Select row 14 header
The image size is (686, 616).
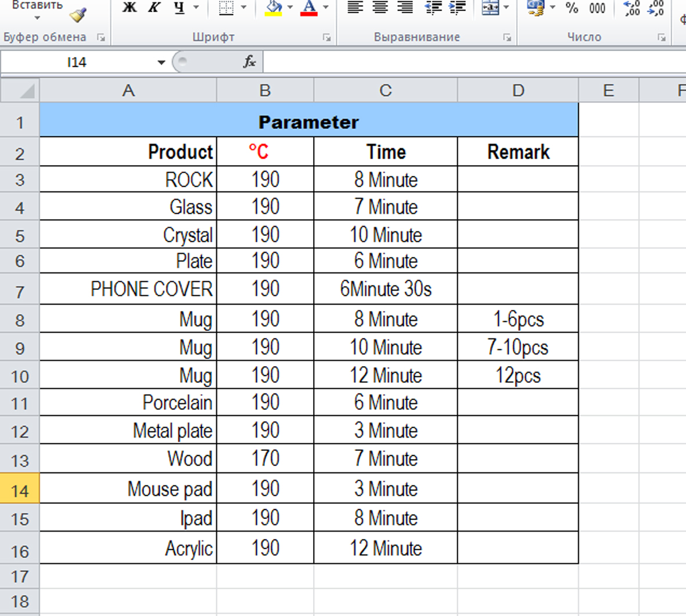click(20, 489)
